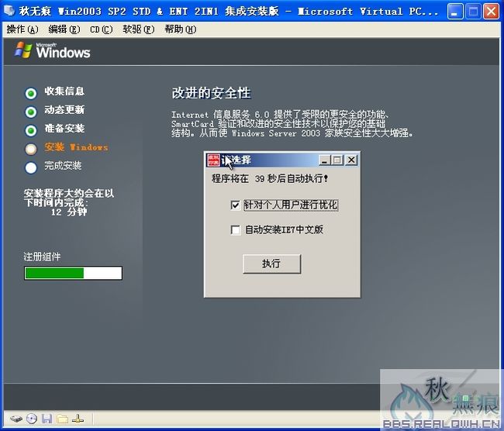Maximize the Virtual PC window
This screenshot has width=504, height=431.
(x=473, y=12)
